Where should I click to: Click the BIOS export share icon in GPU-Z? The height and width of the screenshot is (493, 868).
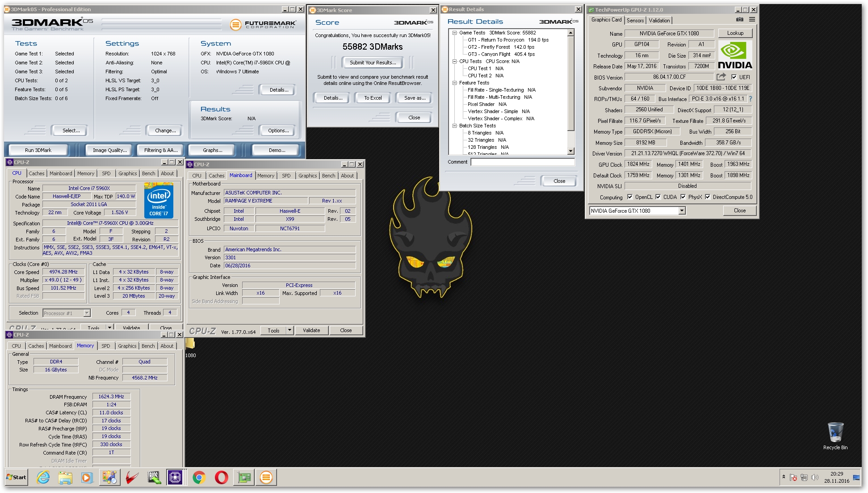click(x=721, y=77)
